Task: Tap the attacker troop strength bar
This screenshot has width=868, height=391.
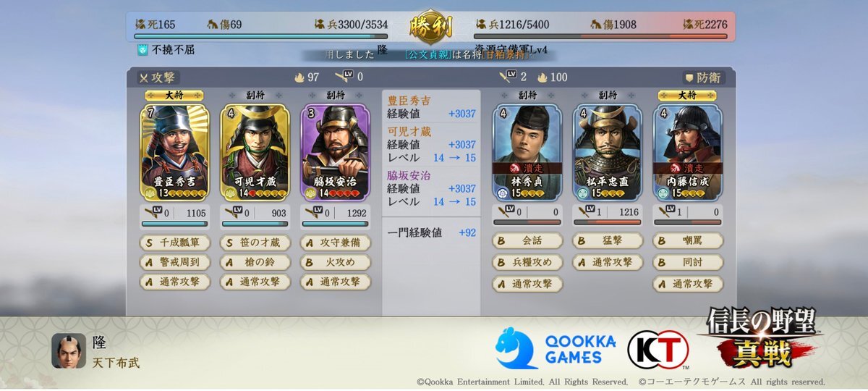Action: [x=260, y=35]
